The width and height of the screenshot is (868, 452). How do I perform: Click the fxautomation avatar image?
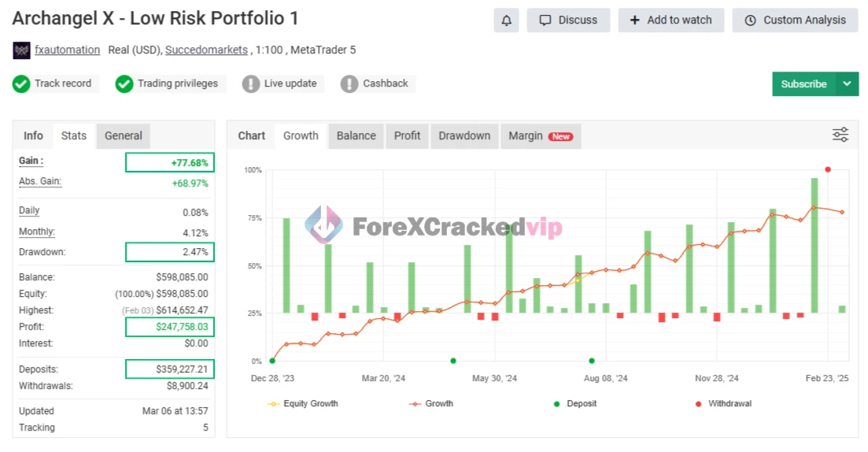[x=21, y=50]
